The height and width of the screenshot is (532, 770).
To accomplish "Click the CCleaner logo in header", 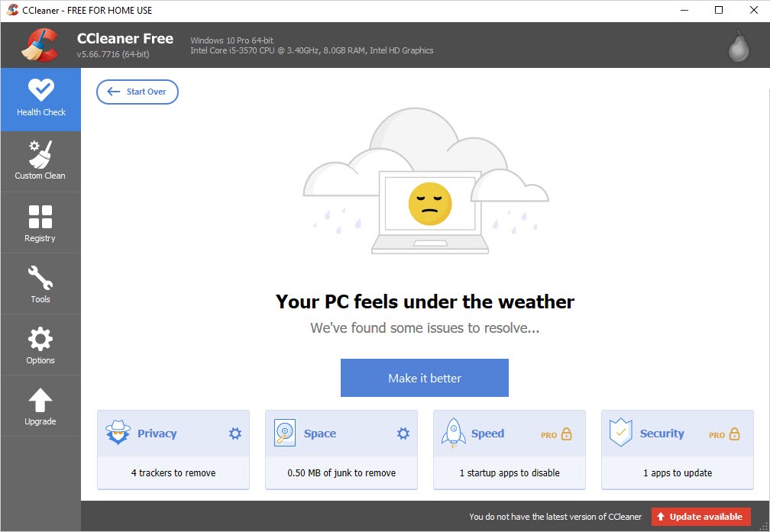I will [x=40, y=45].
